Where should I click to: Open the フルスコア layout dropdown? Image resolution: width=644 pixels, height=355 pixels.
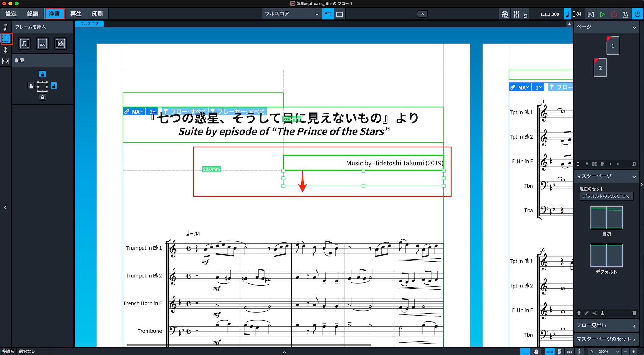(291, 14)
